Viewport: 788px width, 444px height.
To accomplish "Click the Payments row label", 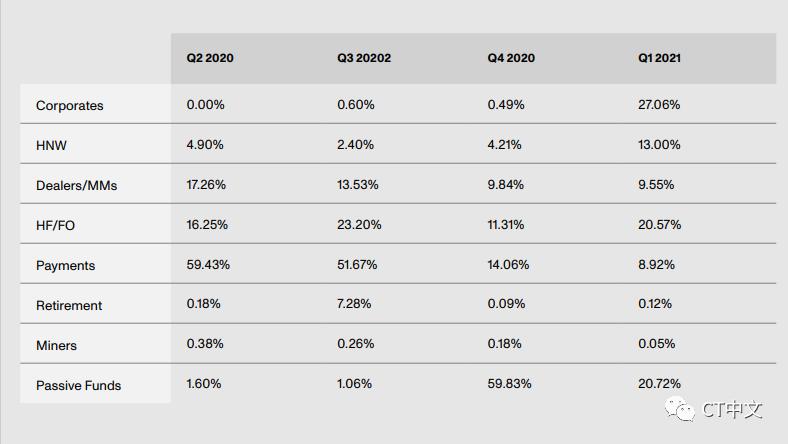I will pos(65,265).
